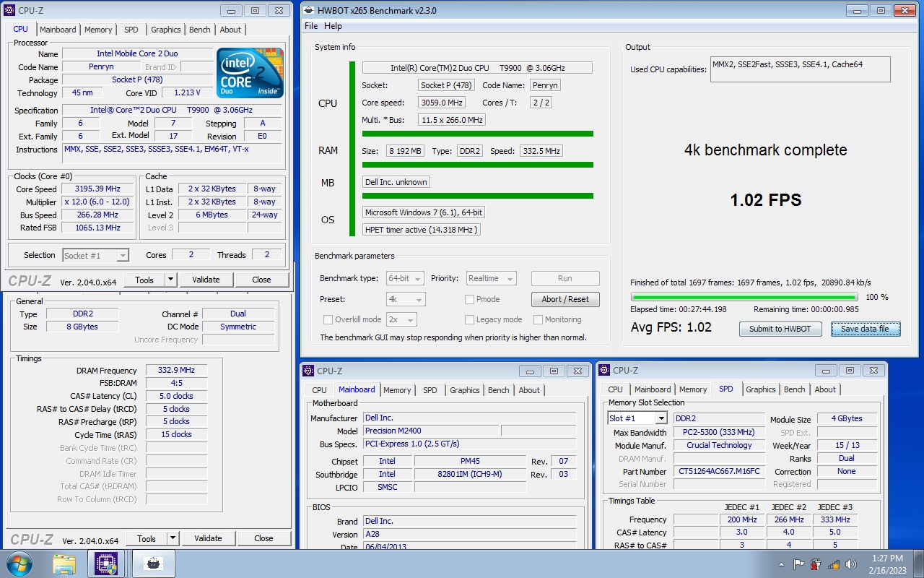Show hidden system tray icons
This screenshot has height=578, width=924.
[782, 564]
